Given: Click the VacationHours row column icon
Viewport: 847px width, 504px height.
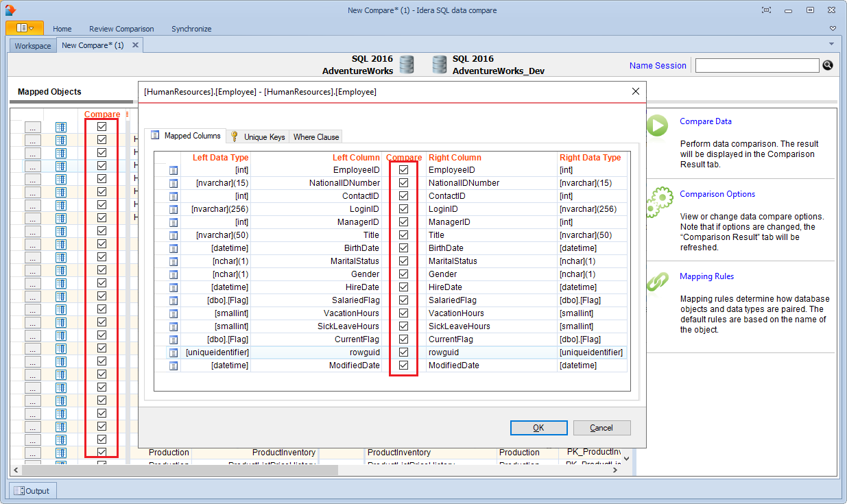Looking at the screenshot, I should pyautogui.click(x=174, y=313).
